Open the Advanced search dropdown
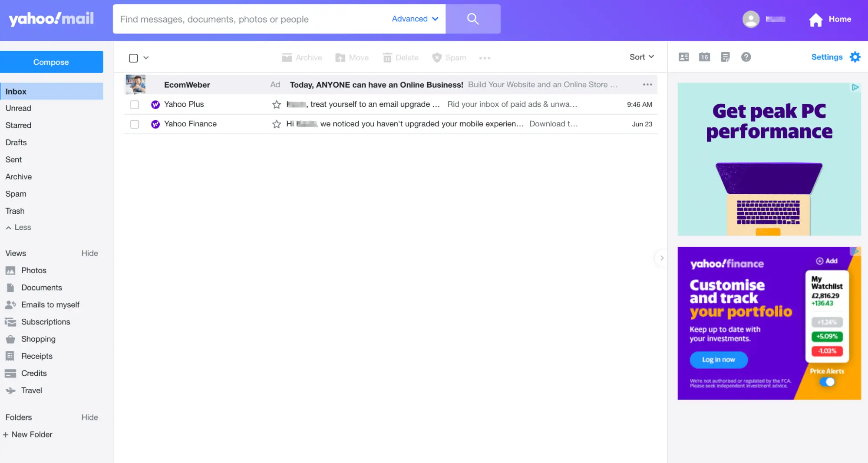 (414, 19)
